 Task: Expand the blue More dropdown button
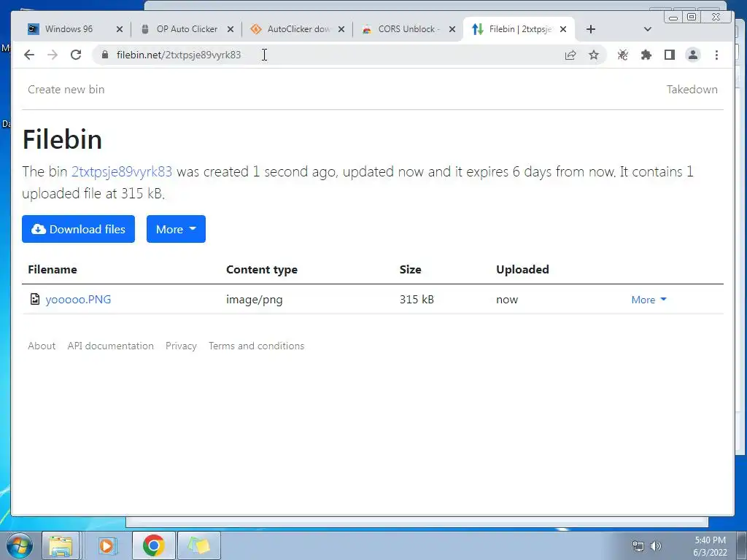point(176,229)
